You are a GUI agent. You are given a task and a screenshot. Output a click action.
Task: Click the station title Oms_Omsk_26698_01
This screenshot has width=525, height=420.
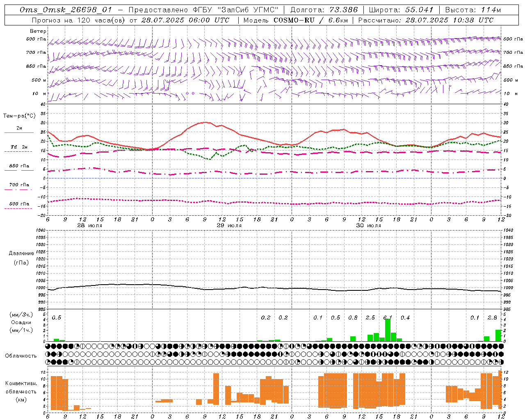(66, 10)
